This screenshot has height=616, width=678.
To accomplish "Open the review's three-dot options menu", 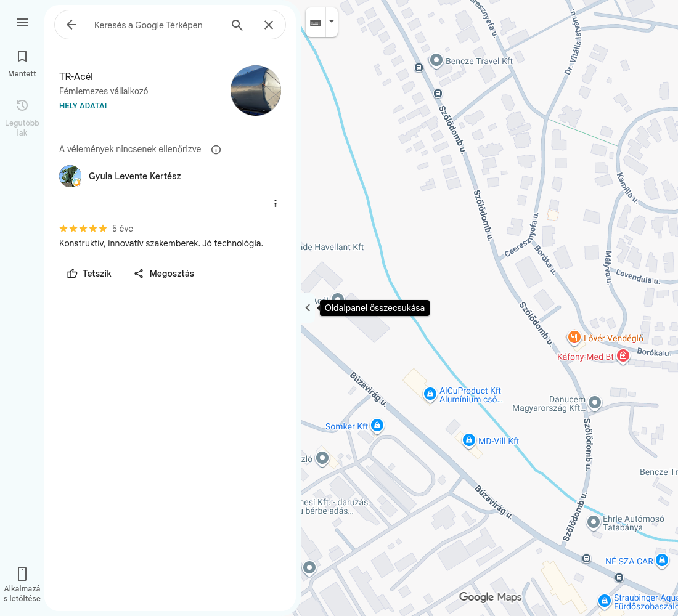I will [276, 203].
